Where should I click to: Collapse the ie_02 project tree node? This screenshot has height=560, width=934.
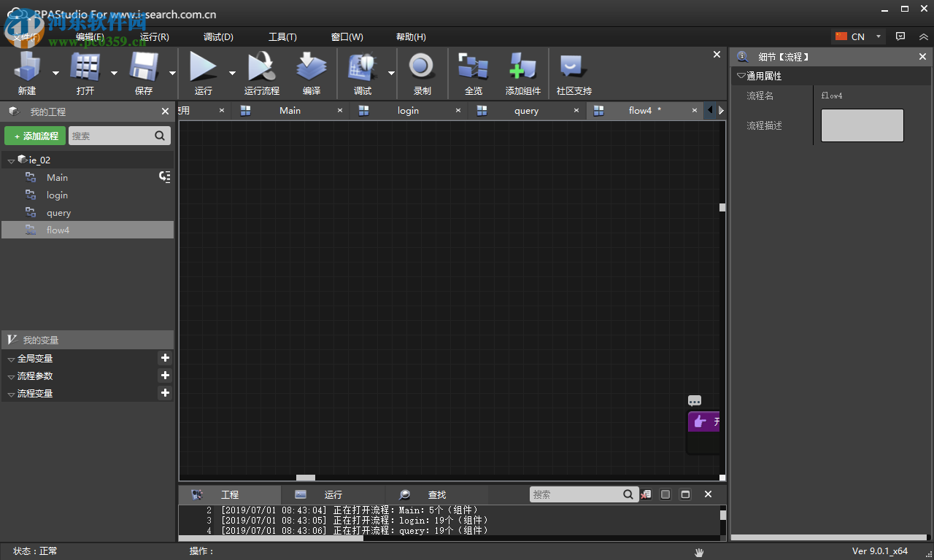11,160
